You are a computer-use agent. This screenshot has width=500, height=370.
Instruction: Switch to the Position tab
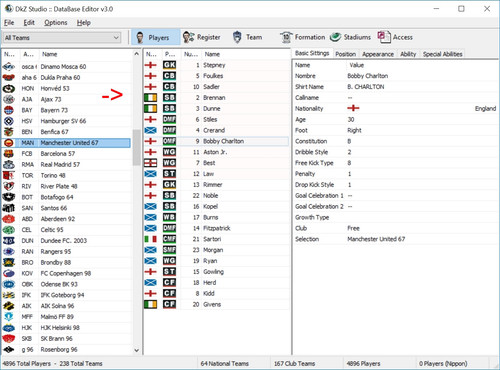tap(346, 54)
